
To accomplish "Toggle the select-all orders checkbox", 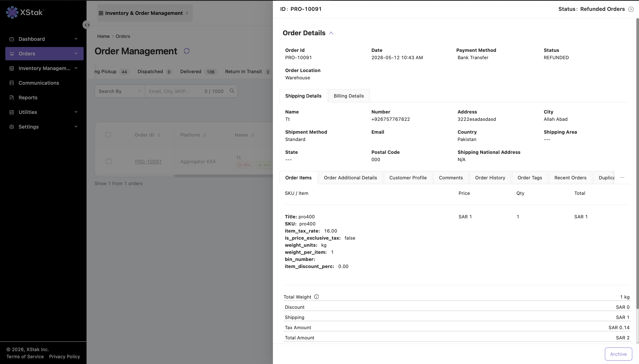I will point(108,135).
